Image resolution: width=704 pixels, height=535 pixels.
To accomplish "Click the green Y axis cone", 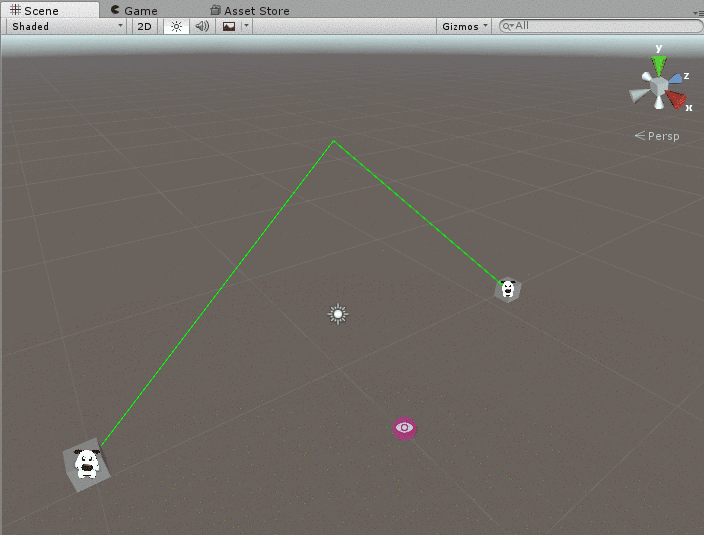I will 659,66.
